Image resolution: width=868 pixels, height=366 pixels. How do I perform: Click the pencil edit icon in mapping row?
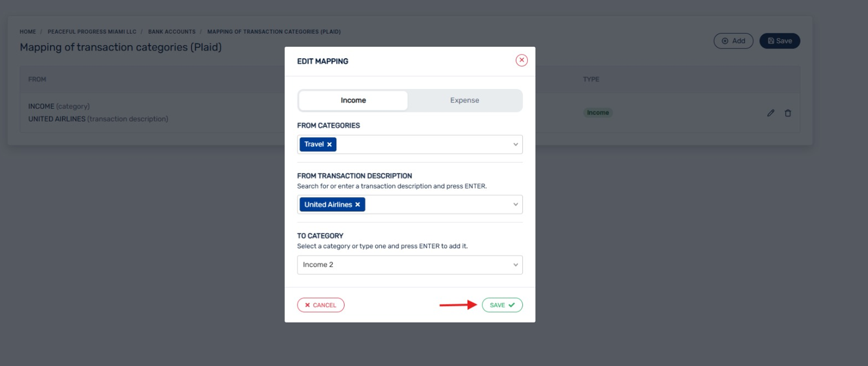770,113
